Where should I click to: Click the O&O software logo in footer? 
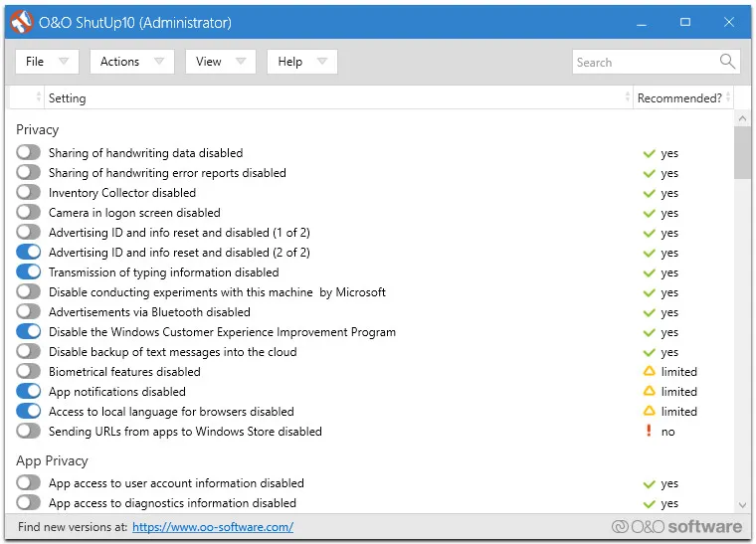click(x=676, y=527)
